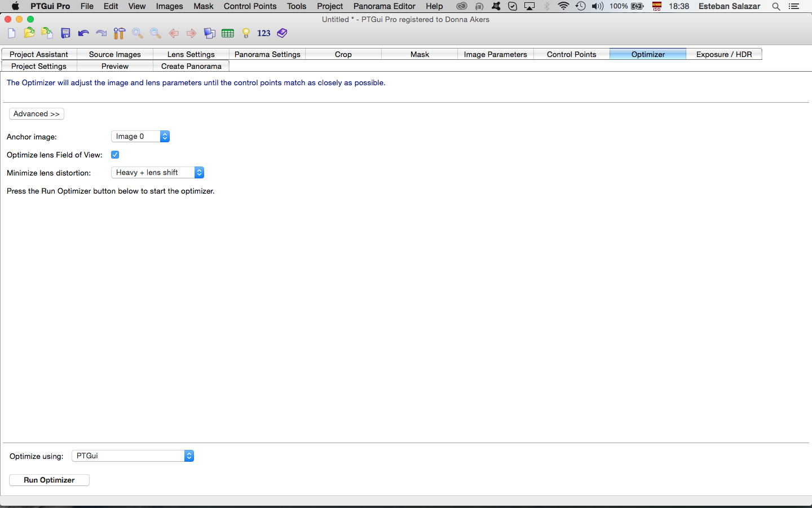
Task: Select the Image Parameters tab
Action: click(x=496, y=54)
